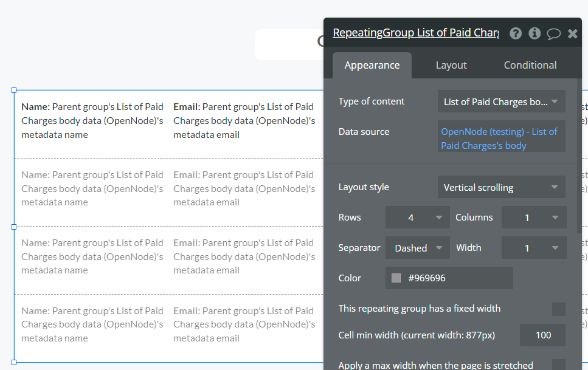Switch to the Layout tab
Viewport: 588px width, 370px height.
(451, 65)
